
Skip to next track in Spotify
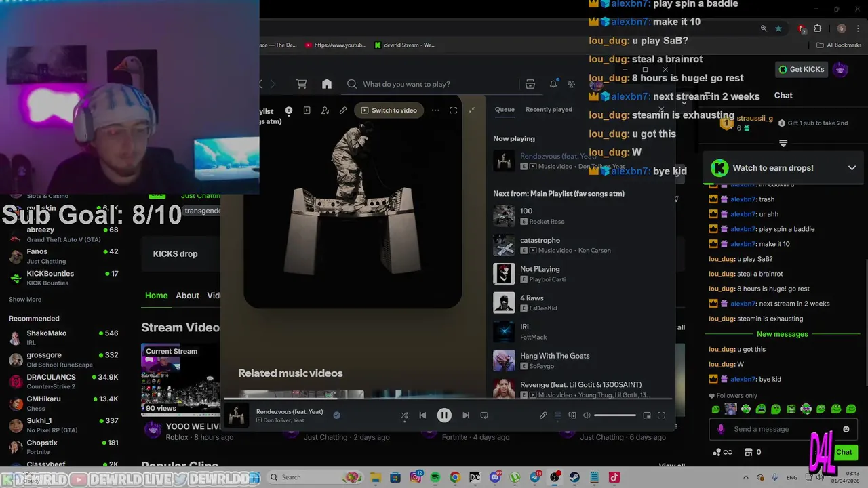pos(466,415)
